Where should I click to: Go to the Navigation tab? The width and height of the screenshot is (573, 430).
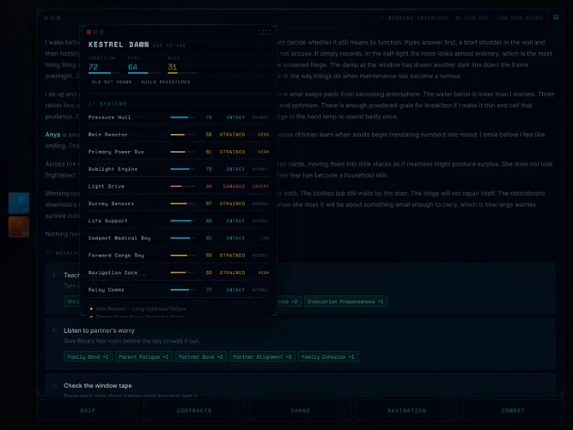click(x=407, y=411)
